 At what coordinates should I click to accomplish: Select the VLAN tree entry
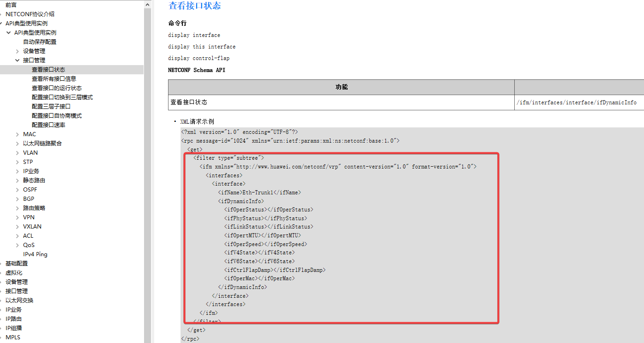pos(30,153)
